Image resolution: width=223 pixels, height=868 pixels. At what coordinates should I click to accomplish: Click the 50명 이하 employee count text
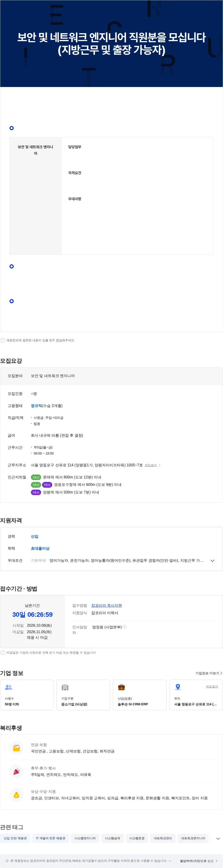[12, 704]
